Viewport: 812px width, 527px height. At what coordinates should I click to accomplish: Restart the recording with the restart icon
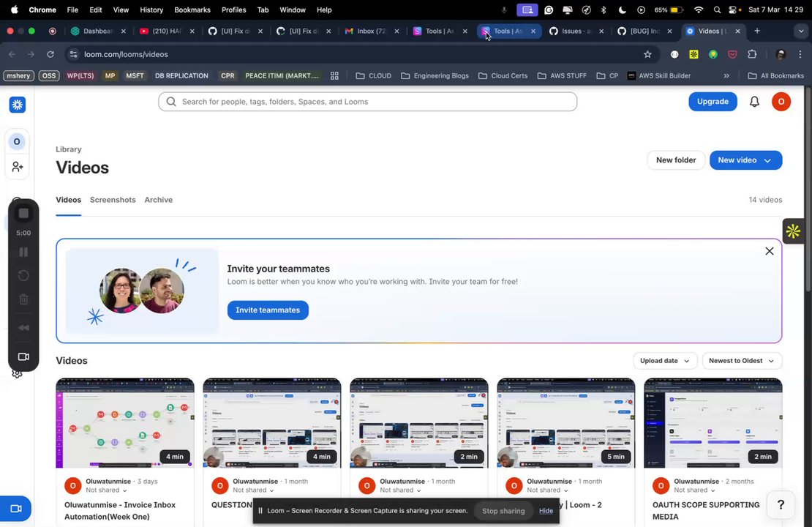coord(23,276)
